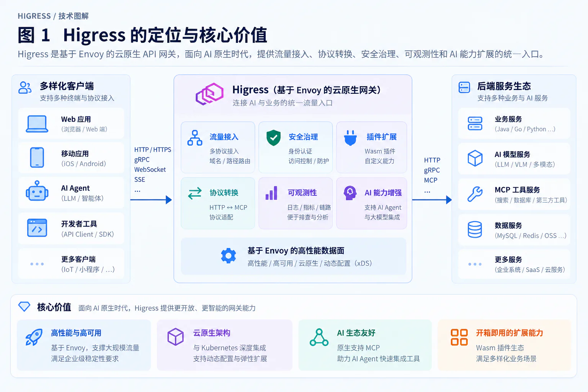This screenshot has width=588, height=392.
Task: Click the heading '多样化客户端'
Action: pyautogui.click(x=67, y=86)
